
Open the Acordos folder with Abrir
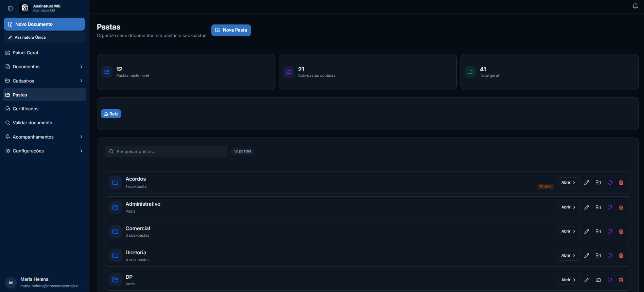tap(569, 183)
